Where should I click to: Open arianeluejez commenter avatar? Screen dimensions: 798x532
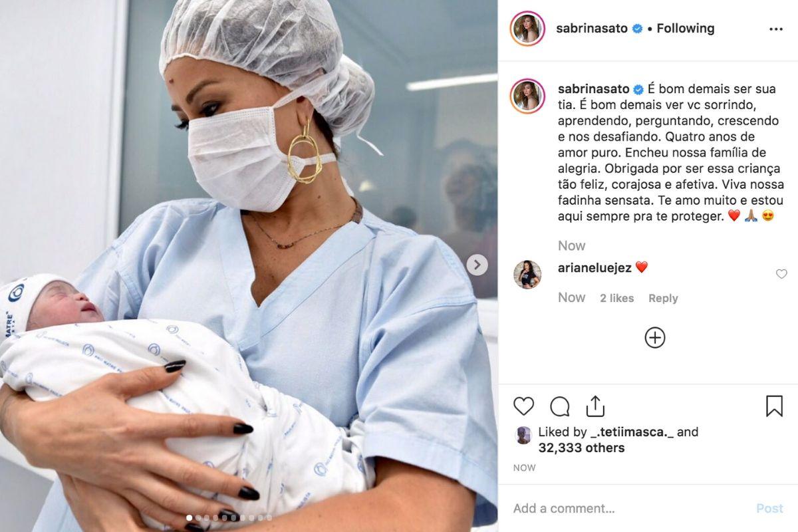coord(527,274)
